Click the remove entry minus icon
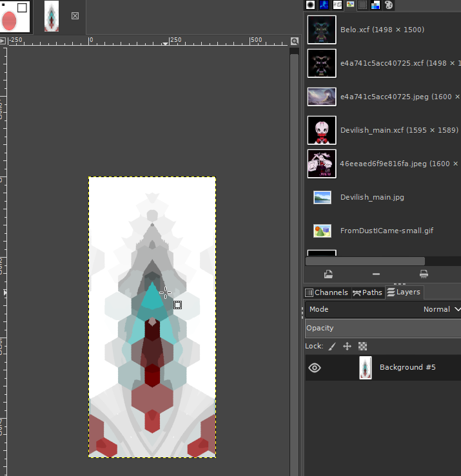461x476 pixels. pyautogui.click(x=376, y=274)
